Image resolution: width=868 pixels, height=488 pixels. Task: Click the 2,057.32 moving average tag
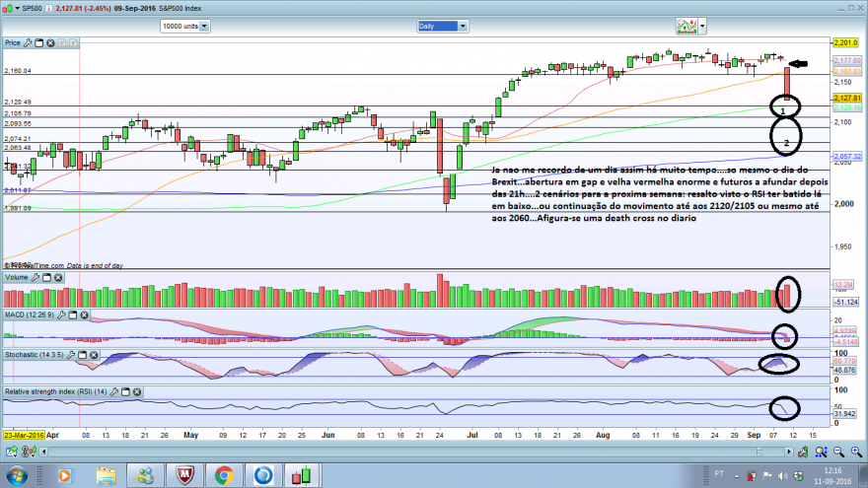[x=847, y=157]
